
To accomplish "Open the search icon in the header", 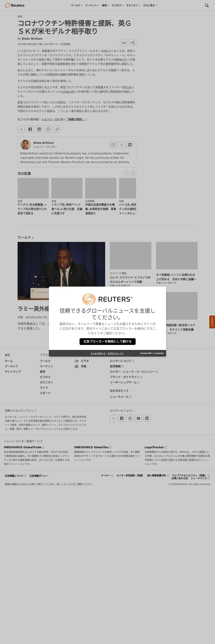I will pyautogui.click(x=207, y=5).
